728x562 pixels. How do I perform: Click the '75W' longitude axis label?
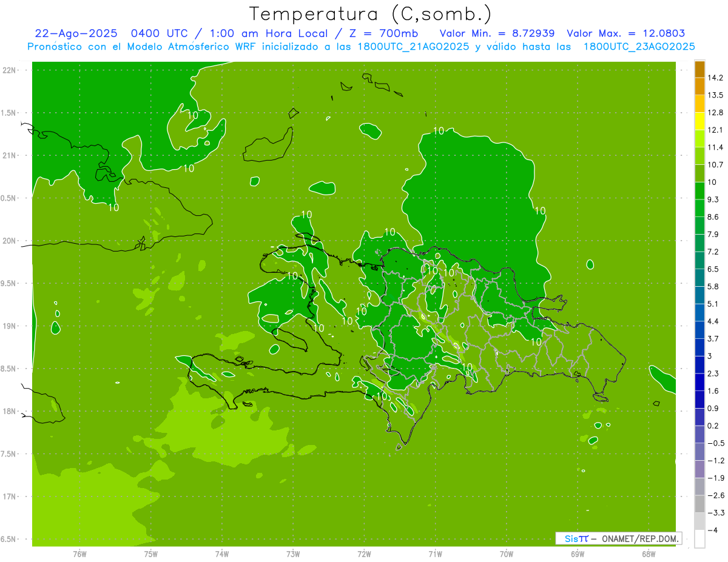coord(151,554)
